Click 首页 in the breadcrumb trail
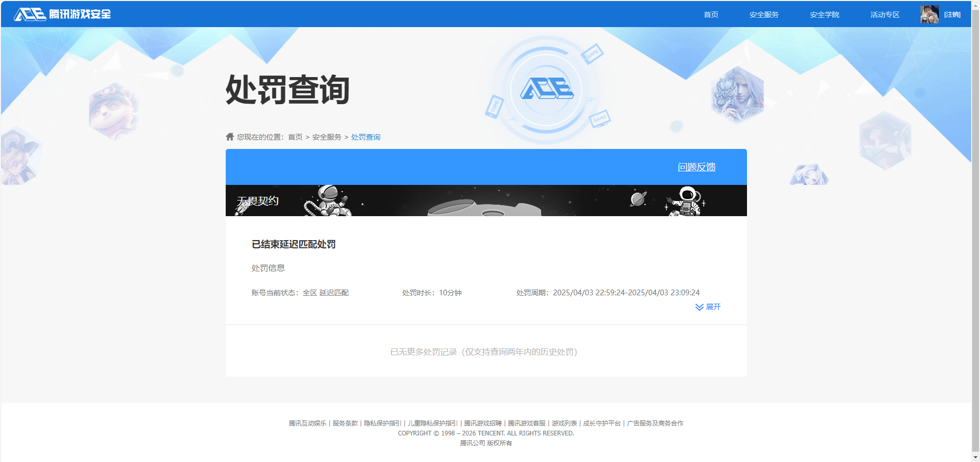This screenshot has height=462, width=980. click(x=295, y=137)
